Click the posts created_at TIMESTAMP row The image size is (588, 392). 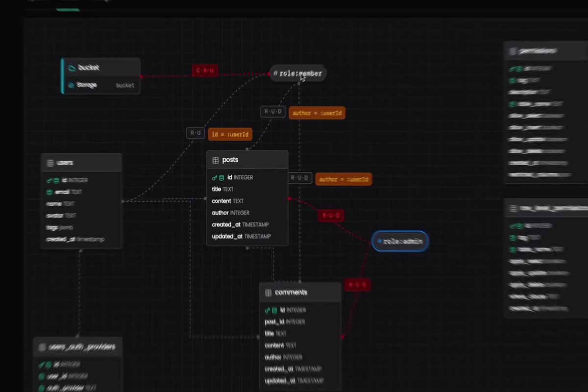[247, 224]
